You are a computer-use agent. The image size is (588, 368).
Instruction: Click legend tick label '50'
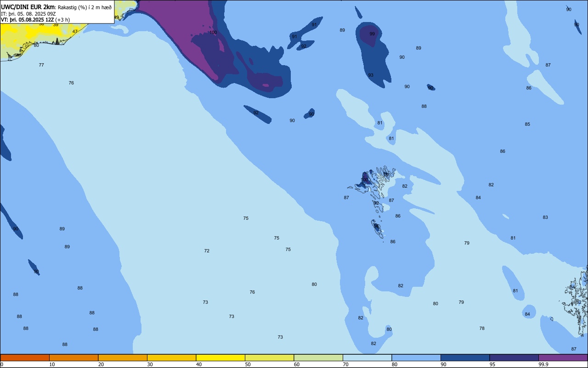248,364
